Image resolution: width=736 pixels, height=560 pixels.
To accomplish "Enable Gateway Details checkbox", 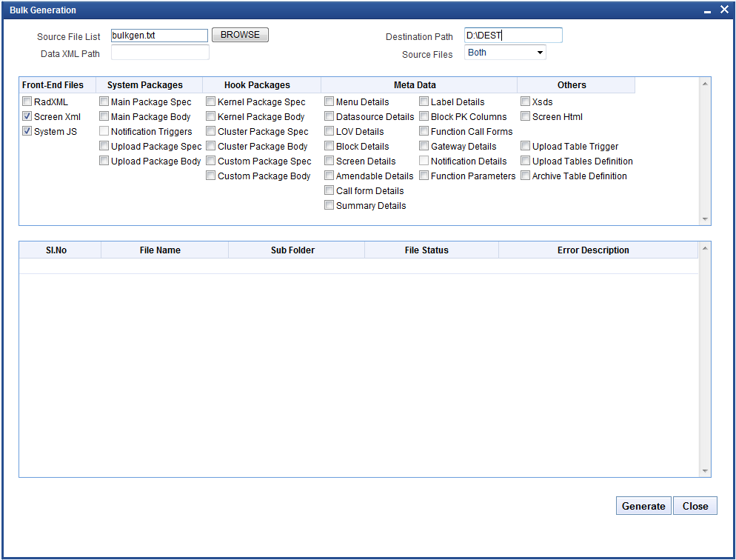I will point(424,146).
